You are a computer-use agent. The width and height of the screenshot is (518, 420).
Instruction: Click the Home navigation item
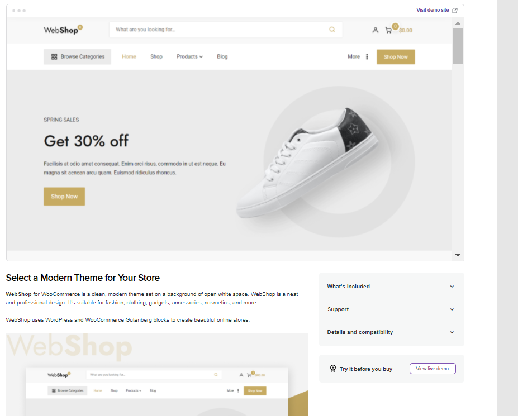point(129,57)
